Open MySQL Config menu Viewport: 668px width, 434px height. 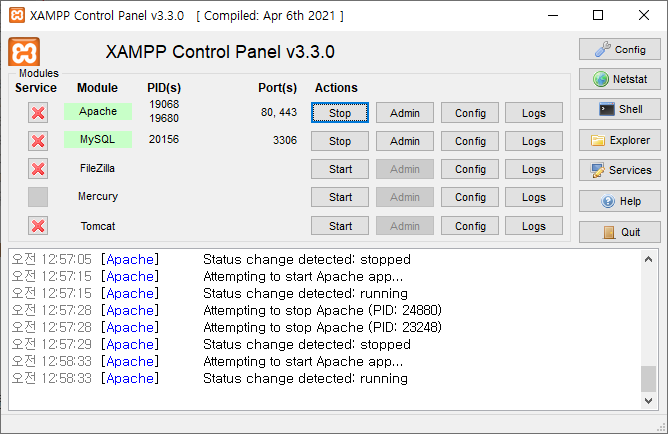tap(470, 141)
